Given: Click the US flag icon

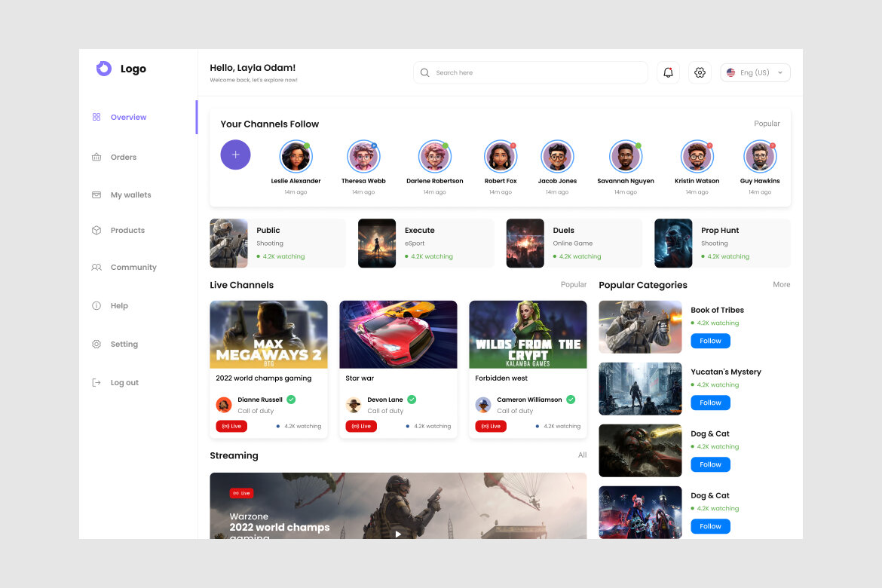Looking at the screenshot, I should tap(730, 72).
